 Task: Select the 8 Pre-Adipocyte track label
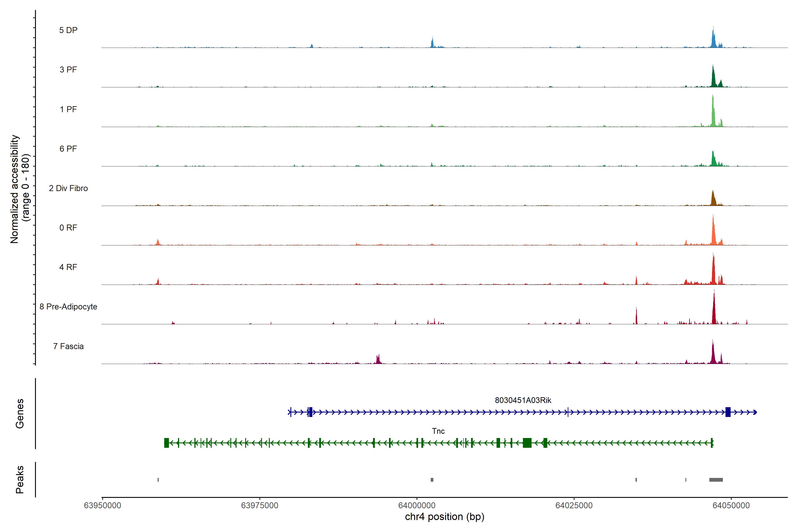(x=68, y=306)
